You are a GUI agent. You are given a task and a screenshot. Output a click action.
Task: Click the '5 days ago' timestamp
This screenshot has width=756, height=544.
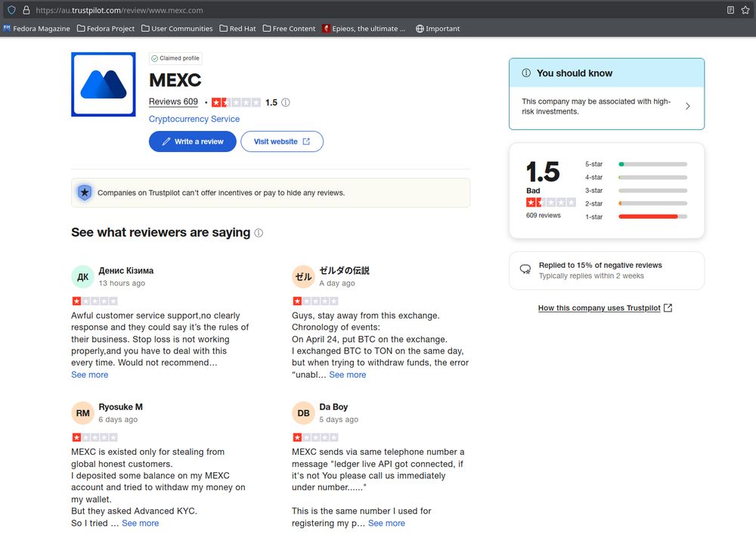pyautogui.click(x=339, y=419)
